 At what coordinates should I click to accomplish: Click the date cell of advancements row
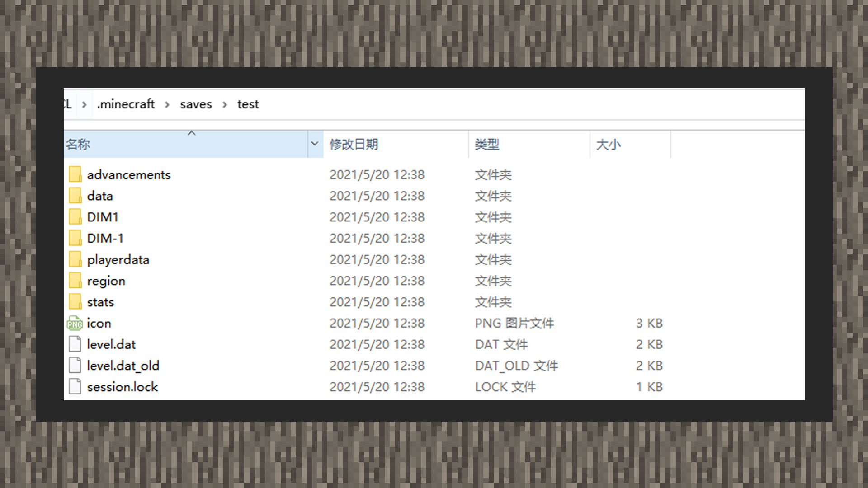377,175
